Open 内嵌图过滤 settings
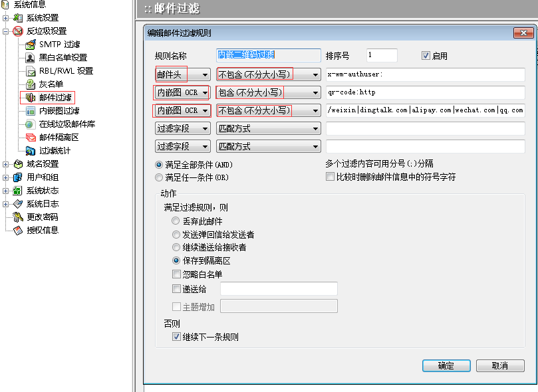 (51, 110)
